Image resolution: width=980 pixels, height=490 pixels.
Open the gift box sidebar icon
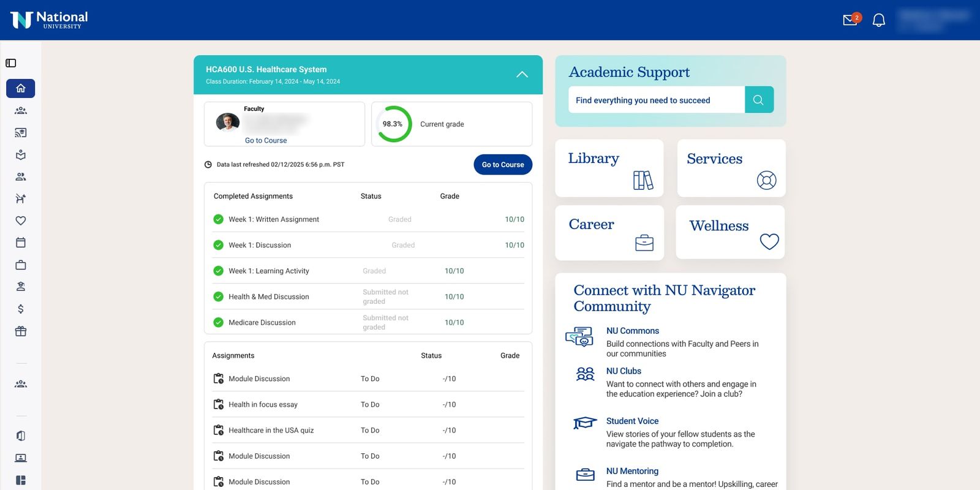pyautogui.click(x=21, y=331)
